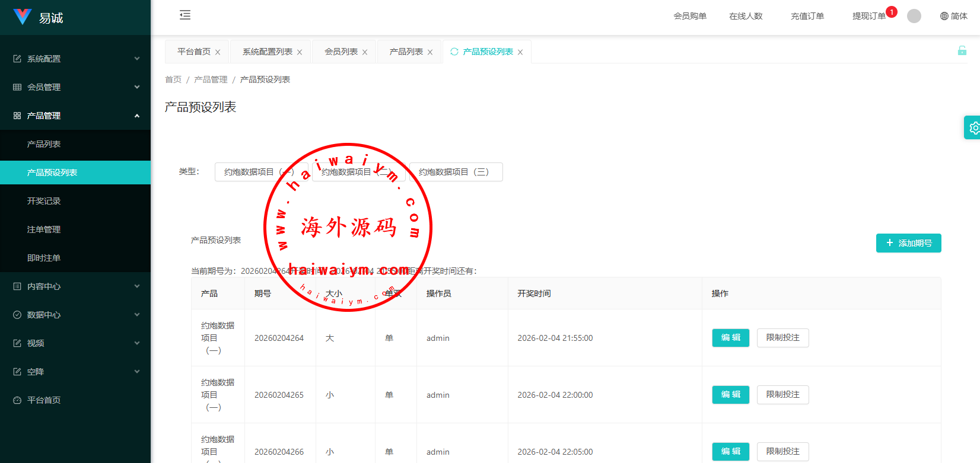Click the user avatar icon
980x463 pixels.
(x=914, y=16)
